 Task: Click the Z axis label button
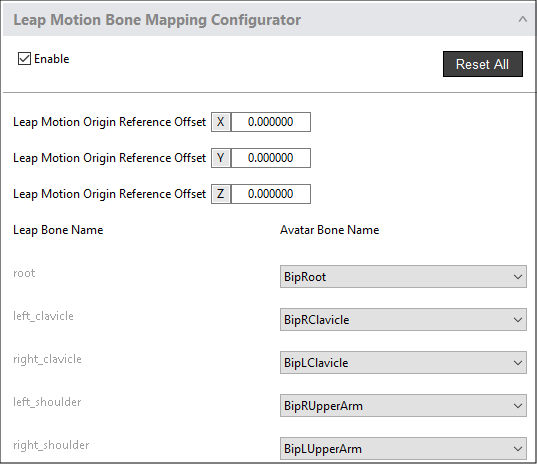point(221,194)
